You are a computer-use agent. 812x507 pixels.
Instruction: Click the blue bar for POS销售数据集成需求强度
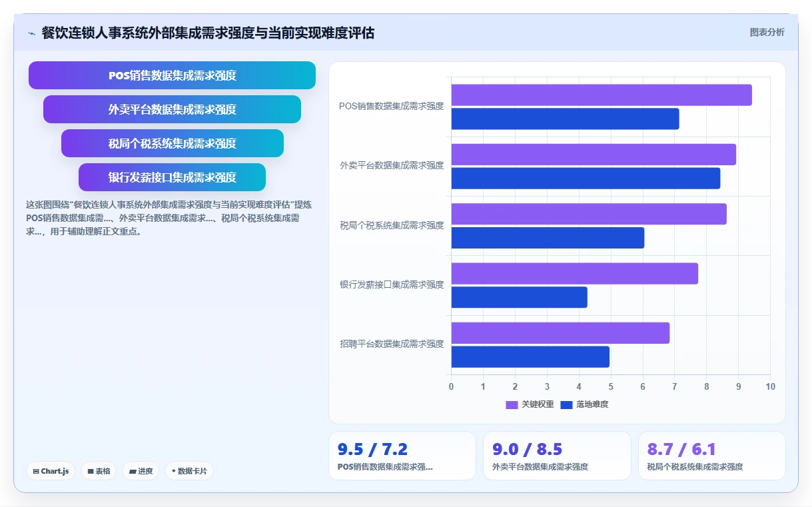click(565, 119)
